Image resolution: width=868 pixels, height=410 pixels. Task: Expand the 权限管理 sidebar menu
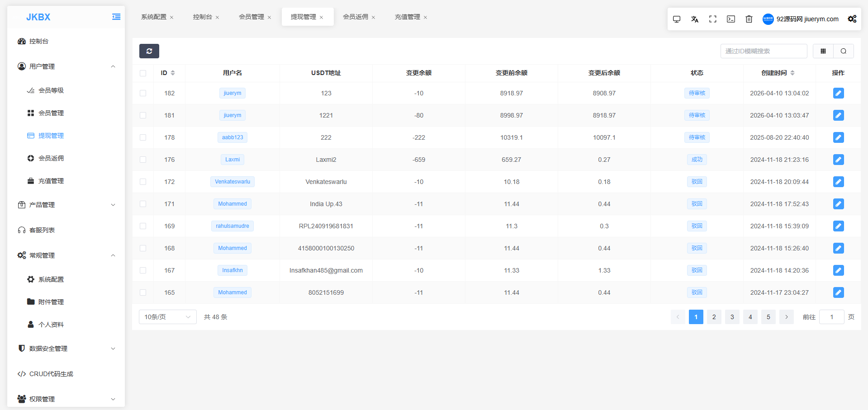[x=66, y=399]
